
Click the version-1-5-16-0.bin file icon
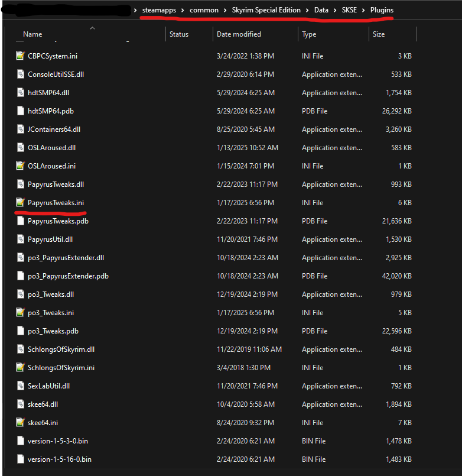click(x=20, y=459)
